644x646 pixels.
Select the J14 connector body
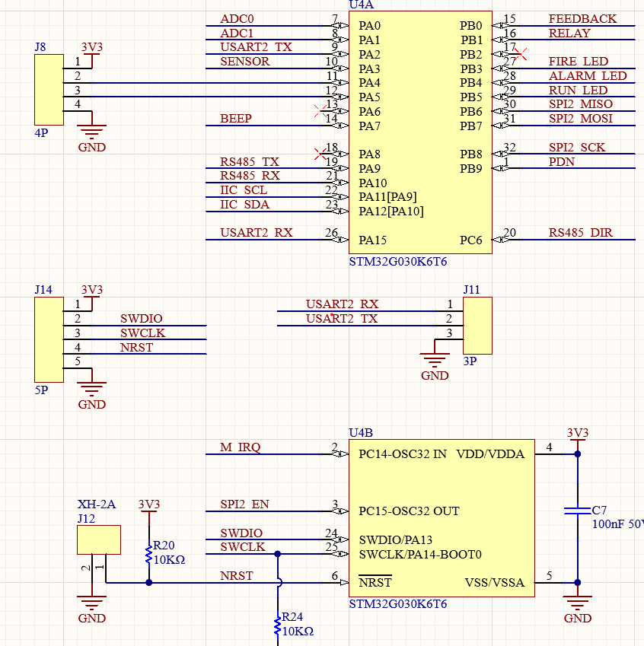pos(49,340)
